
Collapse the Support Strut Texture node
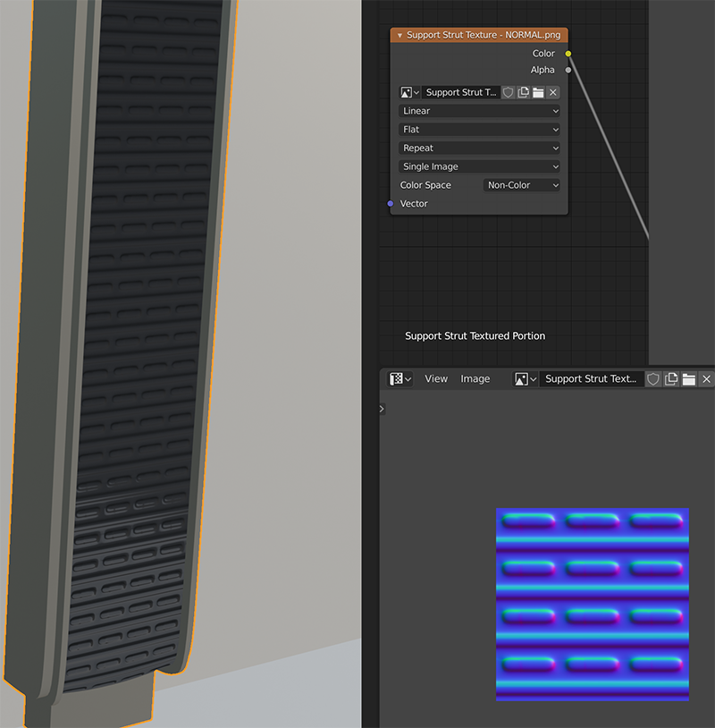pyautogui.click(x=400, y=35)
